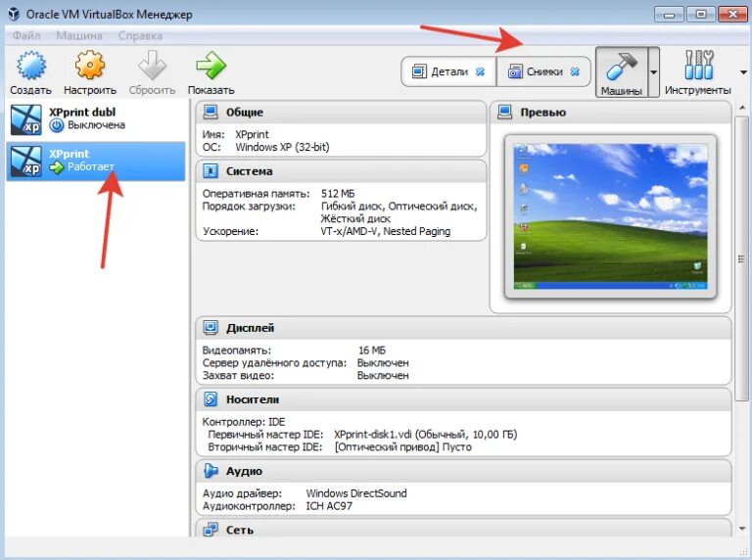Minimize the VirtualBox Manager window
The width and height of the screenshot is (752, 560).
click(x=669, y=15)
